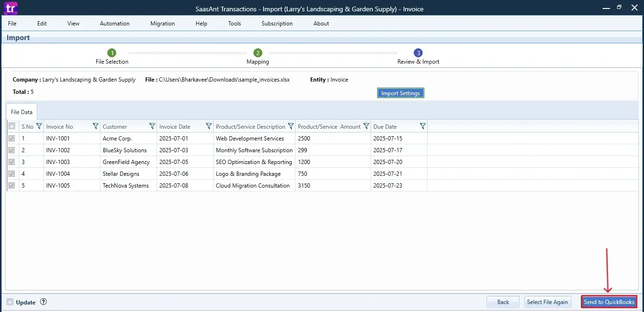Uncheck the row checkbox for INV-1003
Screen dimensions: 644x312
tap(12, 162)
